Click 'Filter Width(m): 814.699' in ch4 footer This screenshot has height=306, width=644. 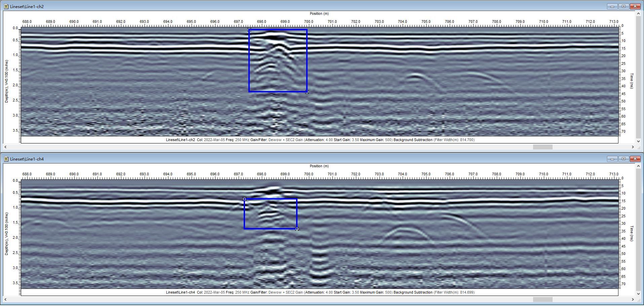click(x=454, y=292)
